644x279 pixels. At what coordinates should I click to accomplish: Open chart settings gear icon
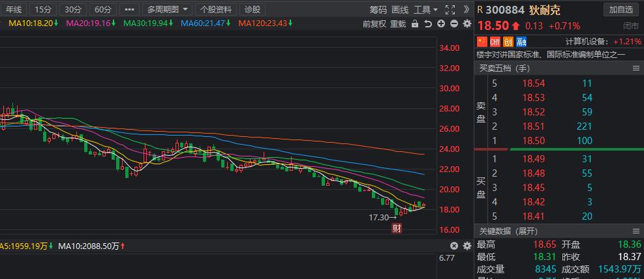(467, 24)
